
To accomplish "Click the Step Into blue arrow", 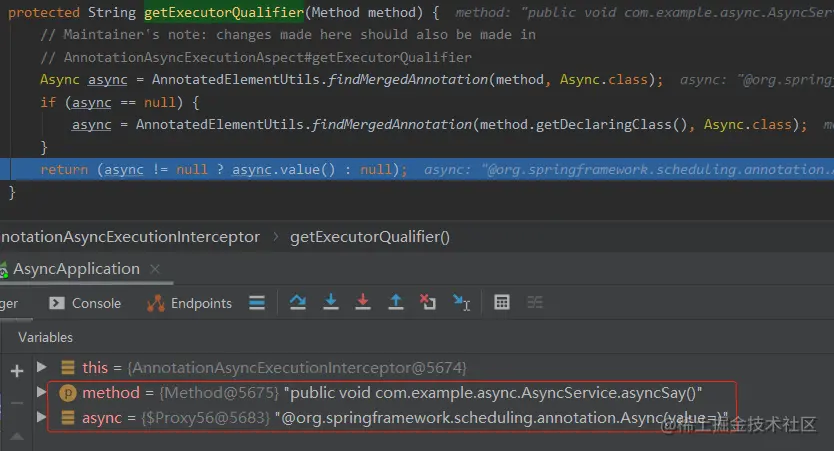I will coord(331,302).
